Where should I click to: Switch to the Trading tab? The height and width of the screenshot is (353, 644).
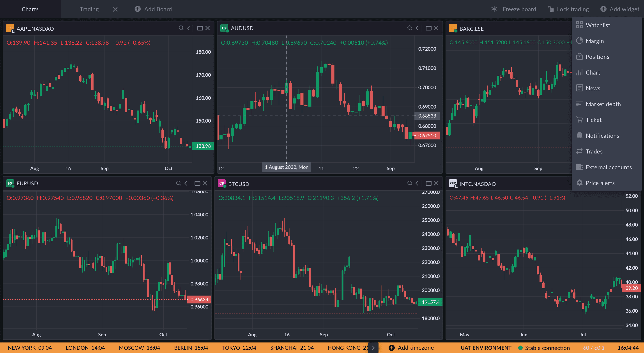click(89, 9)
